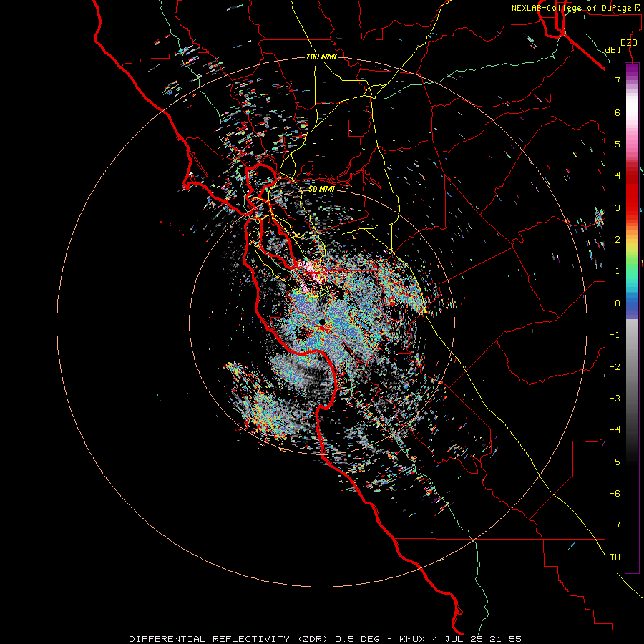This screenshot has height=644, width=644.
Task: Click the 6 dB scale tick label
Action: 618,112
